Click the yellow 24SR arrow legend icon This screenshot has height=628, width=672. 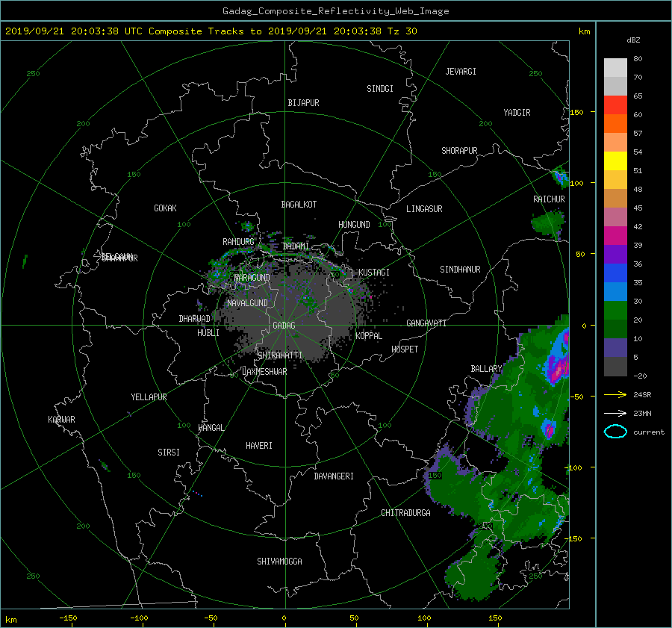[x=615, y=394]
